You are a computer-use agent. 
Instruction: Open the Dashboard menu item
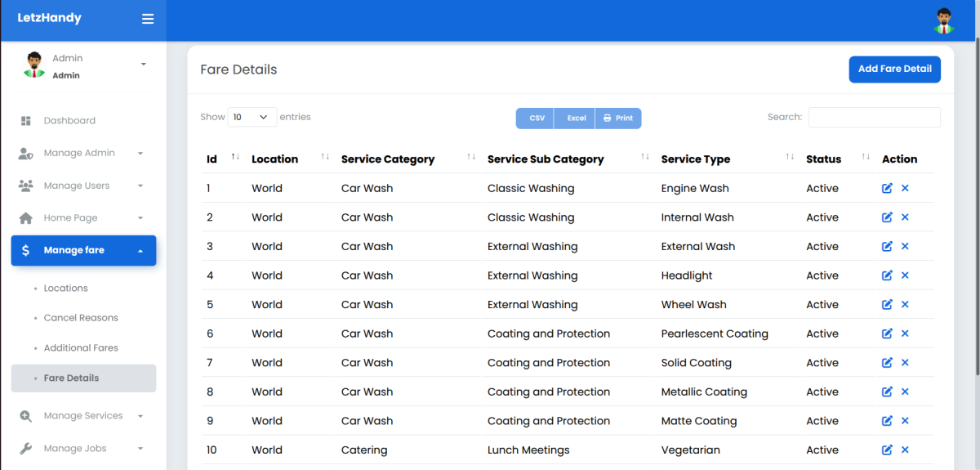(83, 121)
